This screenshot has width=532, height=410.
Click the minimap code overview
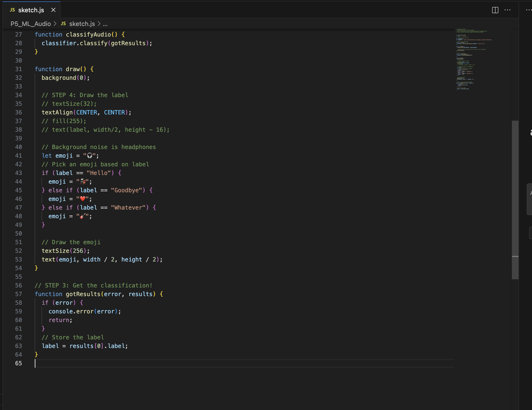pos(473,61)
